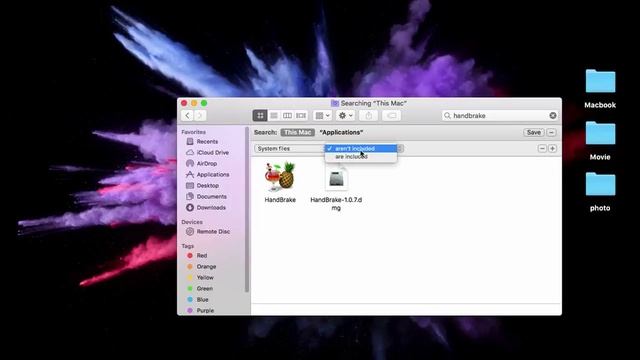The image size is (640, 360).
Task: Select the Red tag
Action: coord(197,256)
